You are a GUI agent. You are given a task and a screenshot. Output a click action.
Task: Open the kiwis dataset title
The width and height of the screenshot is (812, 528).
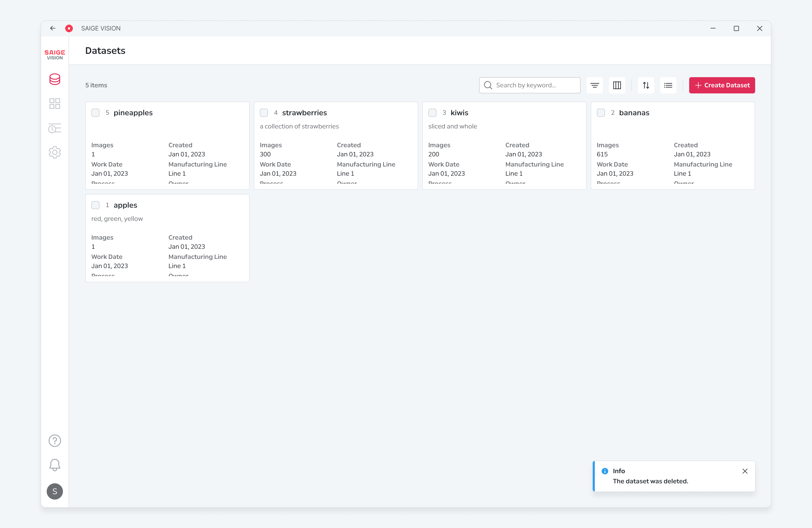[459, 113]
